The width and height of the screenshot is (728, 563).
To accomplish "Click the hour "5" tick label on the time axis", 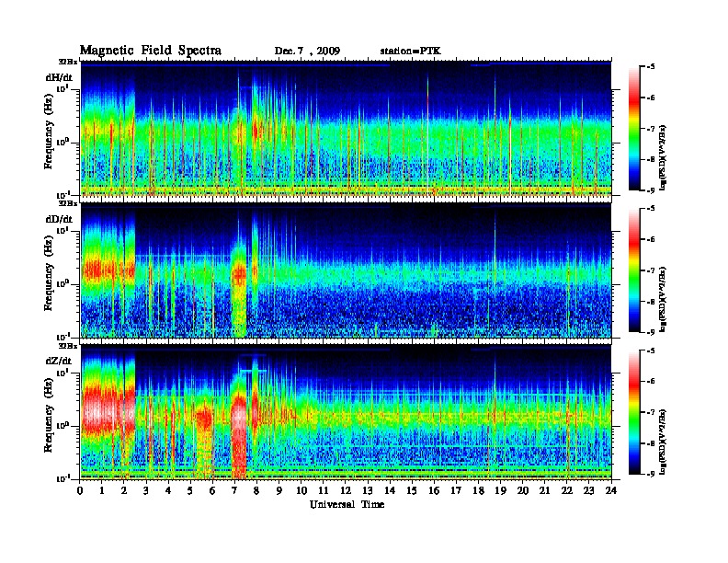I will (x=190, y=490).
